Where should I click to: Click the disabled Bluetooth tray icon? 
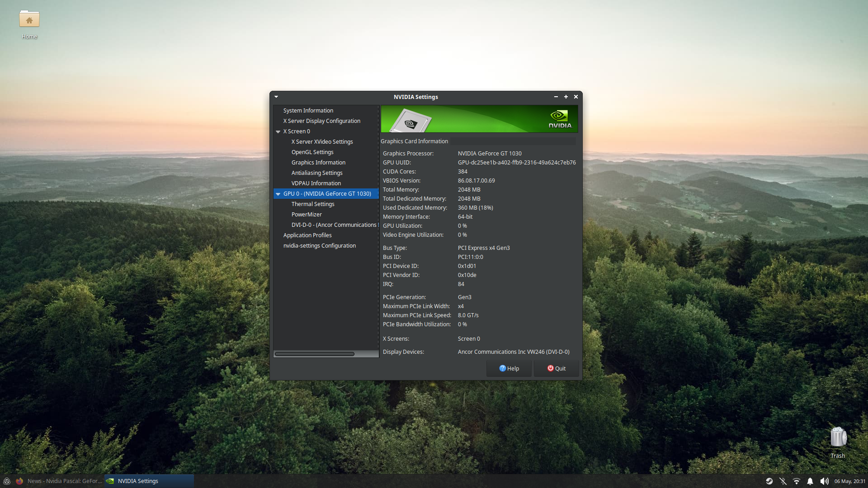(x=783, y=481)
